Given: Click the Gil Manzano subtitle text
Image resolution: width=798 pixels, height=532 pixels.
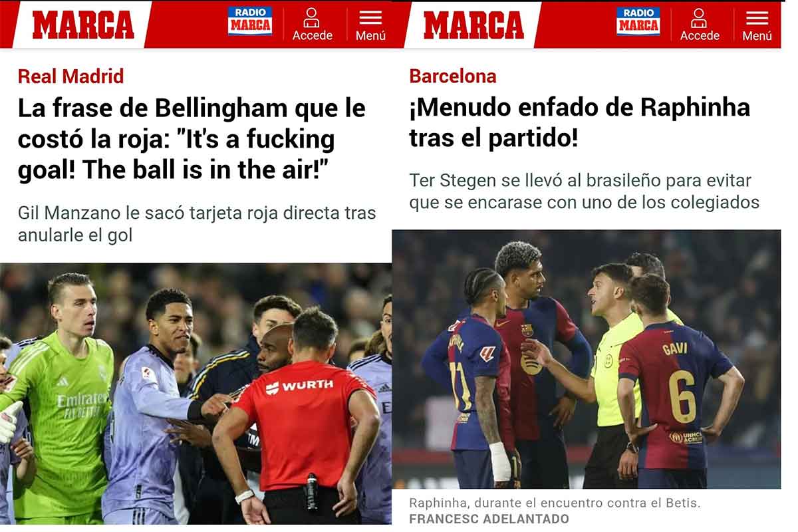Looking at the screenshot, I should [197, 224].
